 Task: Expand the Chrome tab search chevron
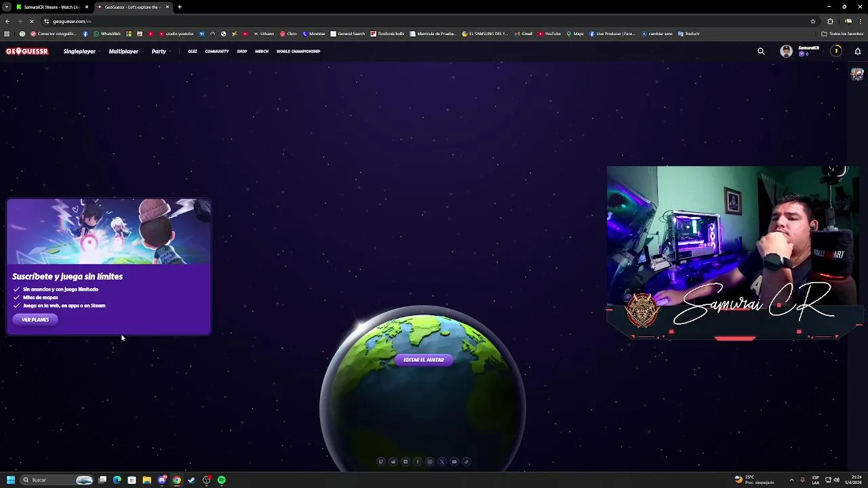coord(6,7)
